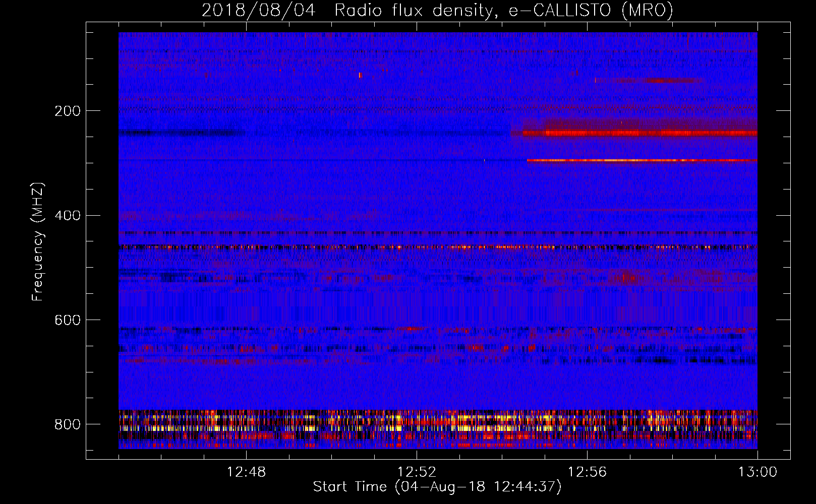This screenshot has height=504, width=816.
Task: Click the 12:48 time tick label
Action: pos(246,472)
